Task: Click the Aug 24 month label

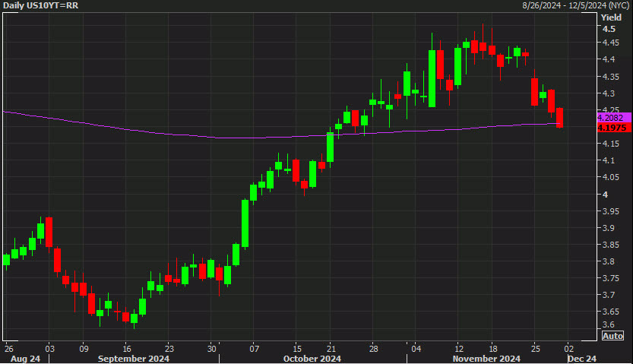Action: 25,359
